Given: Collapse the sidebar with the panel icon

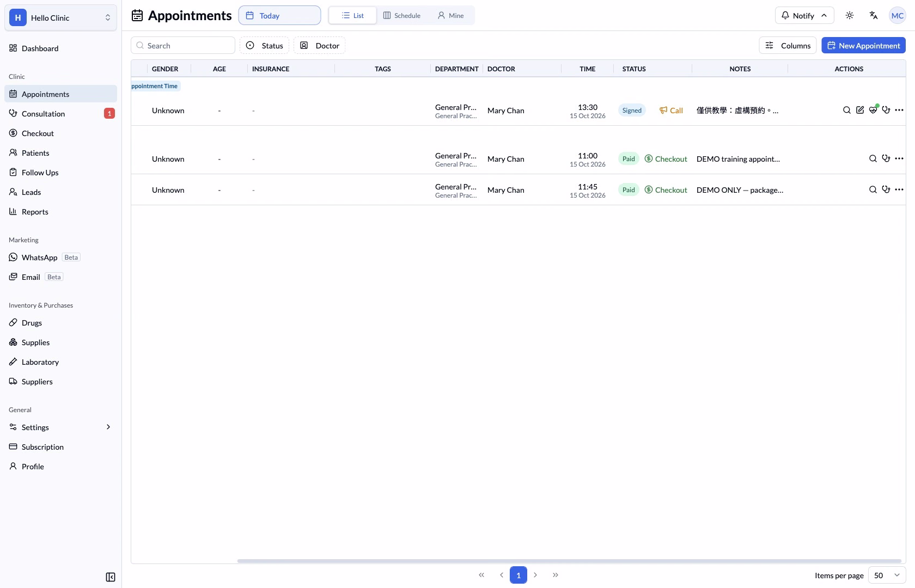Looking at the screenshot, I should point(111,577).
